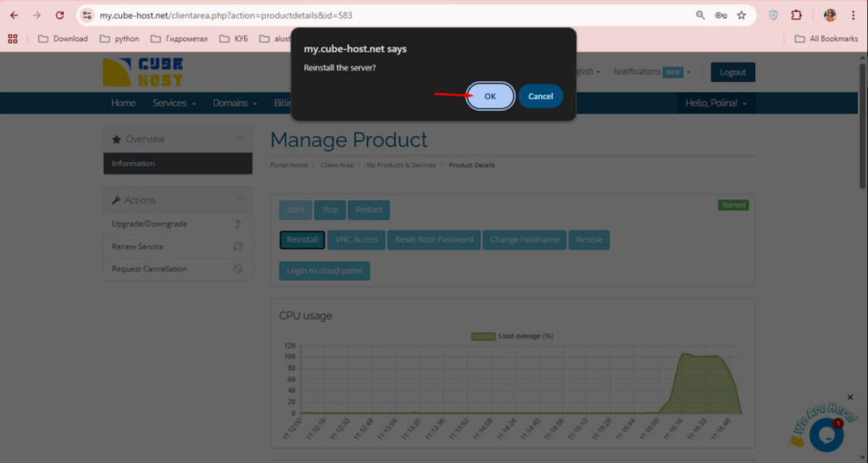This screenshot has width=868, height=463.
Task: Select Upgrade/Downgrade in Actions sidebar
Action: click(x=150, y=224)
